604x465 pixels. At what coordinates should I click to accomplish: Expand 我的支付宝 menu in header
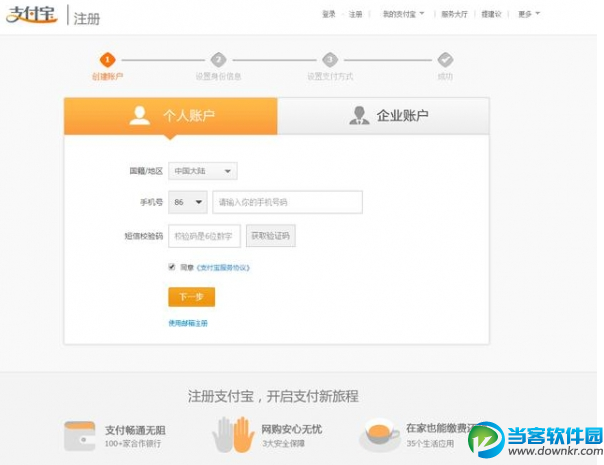pos(403,14)
